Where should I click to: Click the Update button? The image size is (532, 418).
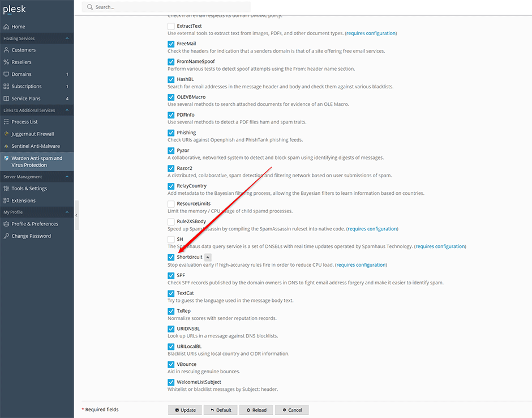[x=185, y=410]
